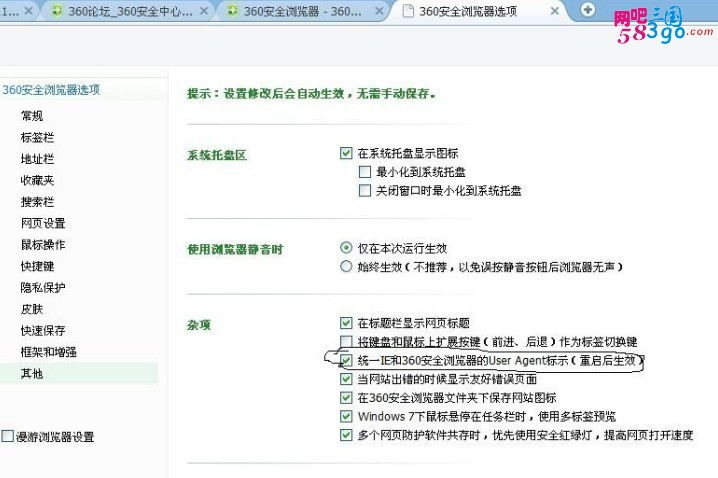This screenshot has width=718, height=478.
Task: Open a new tab with plus button
Action: tap(587, 10)
